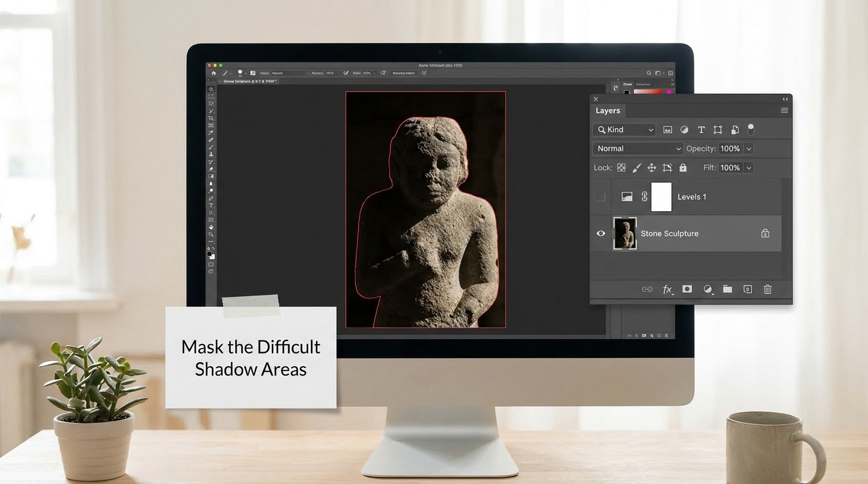The width and height of the screenshot is (868, 484).
Task: Create a new layer
Action: [748, 289]
